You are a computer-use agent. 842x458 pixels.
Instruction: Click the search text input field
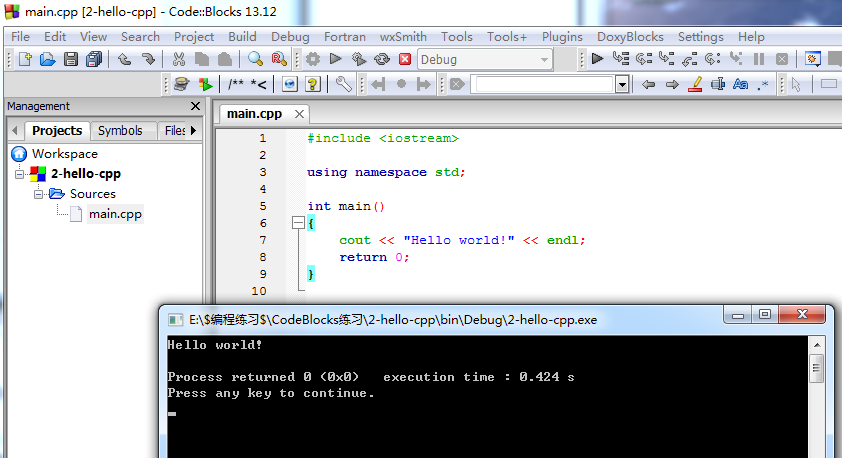point(544,84)
